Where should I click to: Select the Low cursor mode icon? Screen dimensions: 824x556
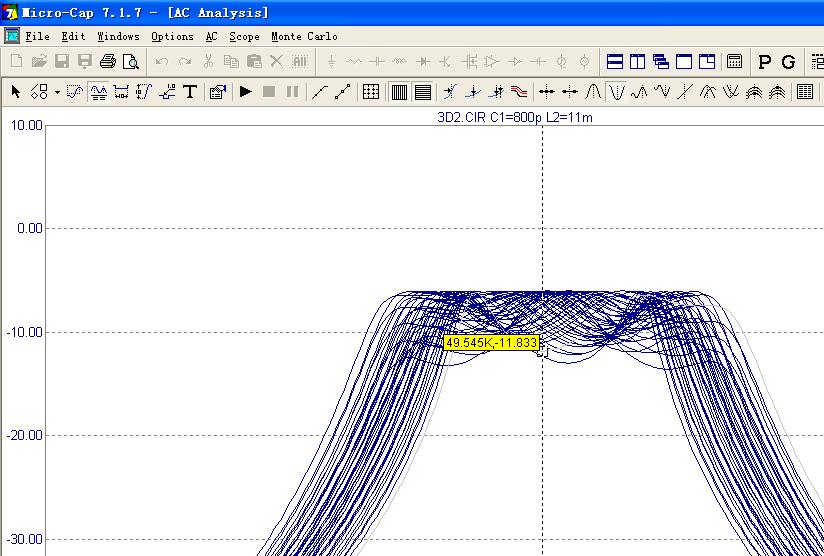click(662, 92)
